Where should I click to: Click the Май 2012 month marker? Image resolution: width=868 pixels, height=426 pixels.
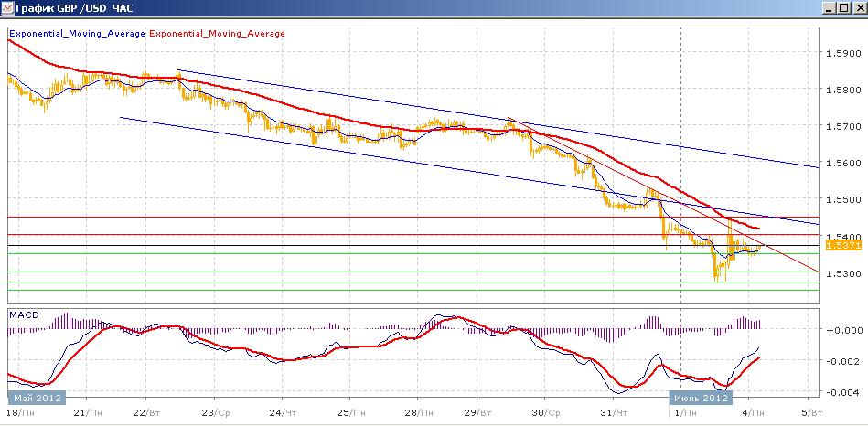34,398
